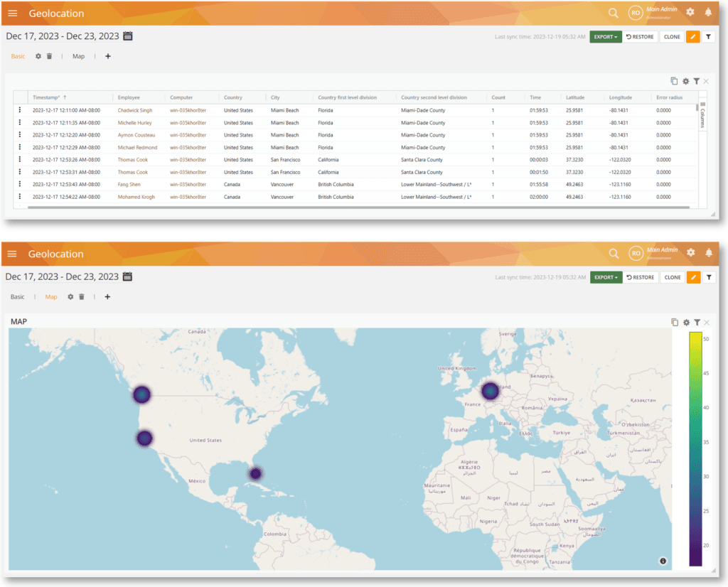
Task: Click RESTORE button in top window
Action: point(641,37)
